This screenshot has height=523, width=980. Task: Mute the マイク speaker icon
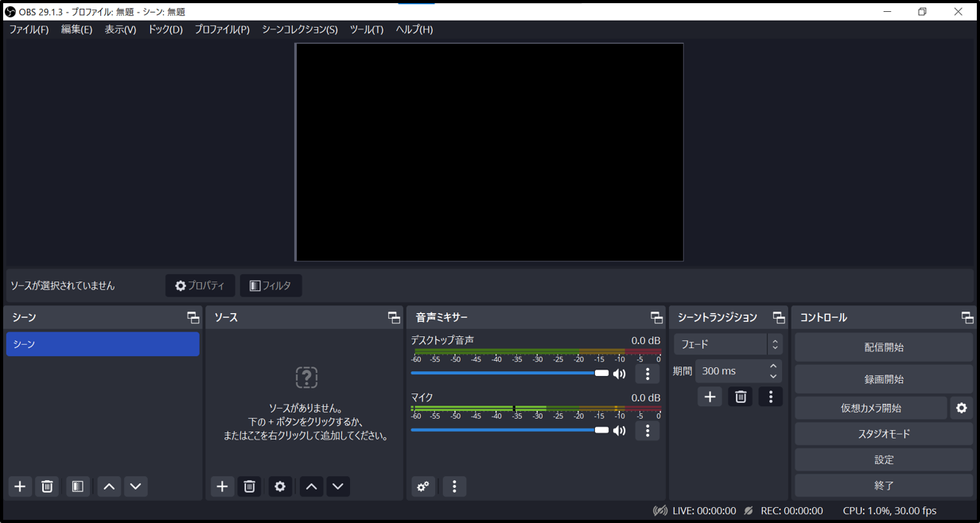[x=620, y=431]
